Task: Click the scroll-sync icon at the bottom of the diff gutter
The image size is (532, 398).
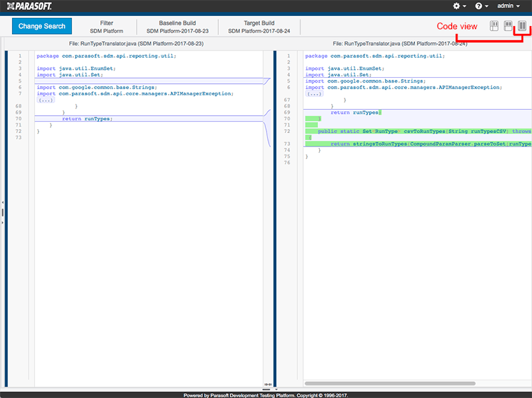Action: pos(268,385)
